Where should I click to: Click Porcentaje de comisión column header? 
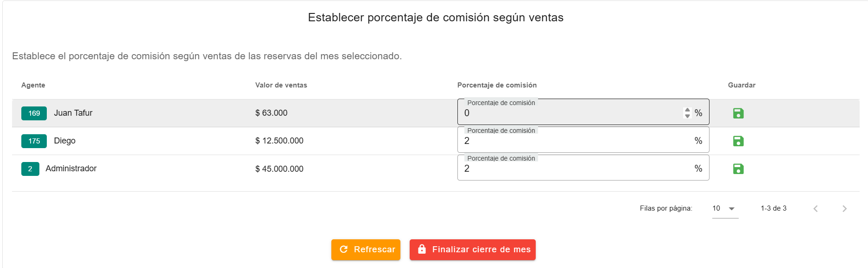click(x=497, y=85)
